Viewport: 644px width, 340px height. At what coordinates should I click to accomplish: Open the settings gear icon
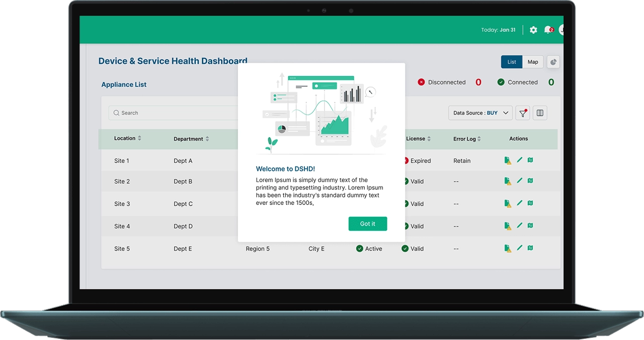(x=533, y=30)
